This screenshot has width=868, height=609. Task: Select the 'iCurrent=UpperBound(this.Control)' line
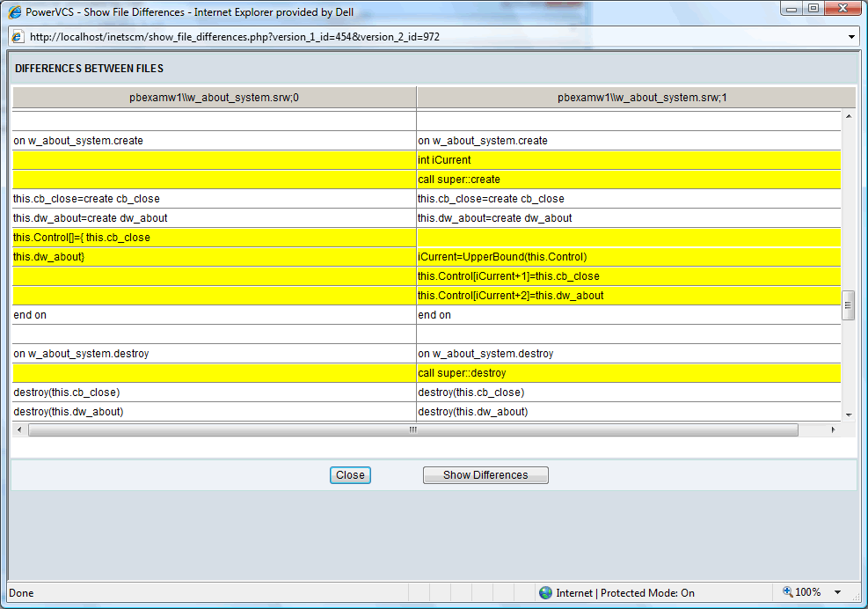[x=629, y=257]
